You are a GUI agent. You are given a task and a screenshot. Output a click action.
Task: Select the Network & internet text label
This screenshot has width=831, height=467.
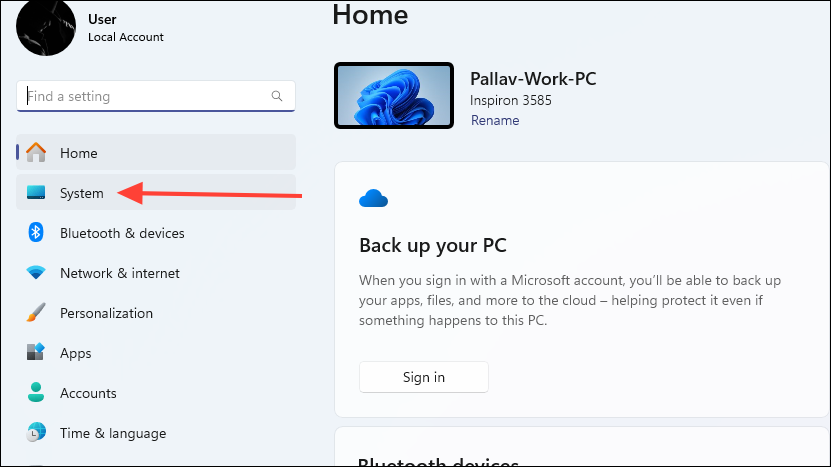coord(120,273)
